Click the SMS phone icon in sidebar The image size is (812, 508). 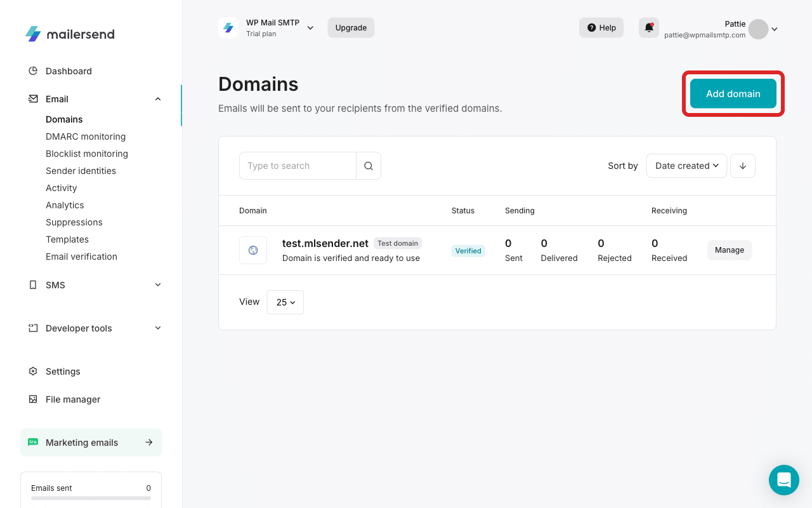32,284
